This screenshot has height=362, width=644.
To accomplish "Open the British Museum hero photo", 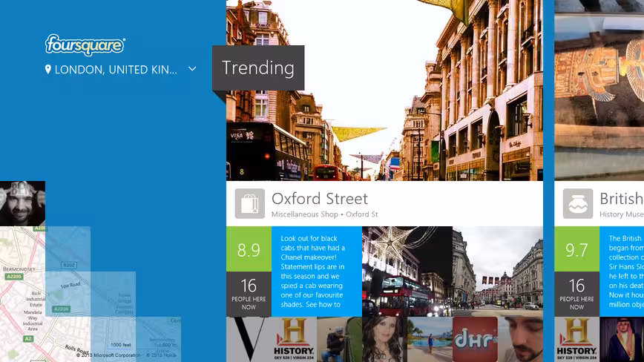I will [x=599, y=90].
